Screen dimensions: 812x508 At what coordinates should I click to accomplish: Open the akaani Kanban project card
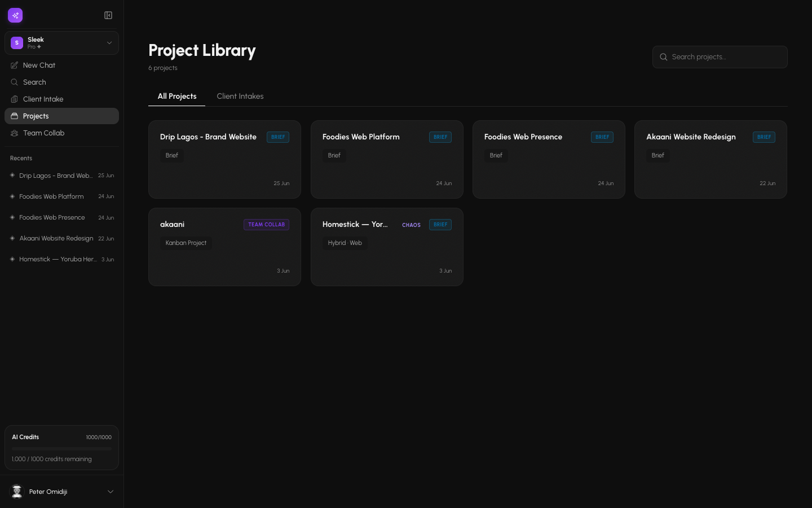(224, 247)
